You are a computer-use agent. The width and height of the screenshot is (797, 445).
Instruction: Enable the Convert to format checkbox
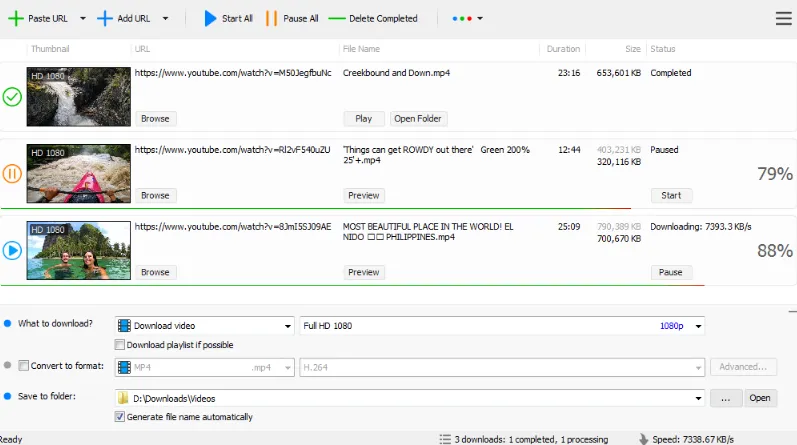click(23, 366)
